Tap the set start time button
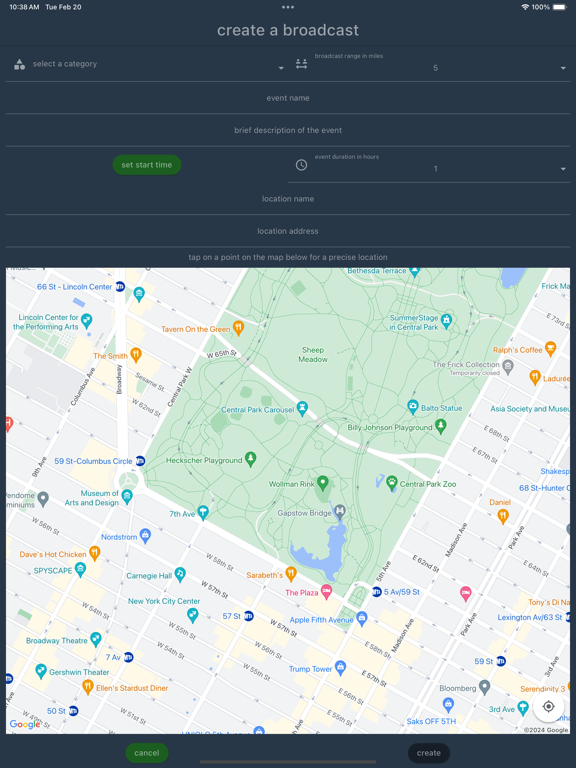The height and width of the screenshot is (768, 576). click(147, 165)
